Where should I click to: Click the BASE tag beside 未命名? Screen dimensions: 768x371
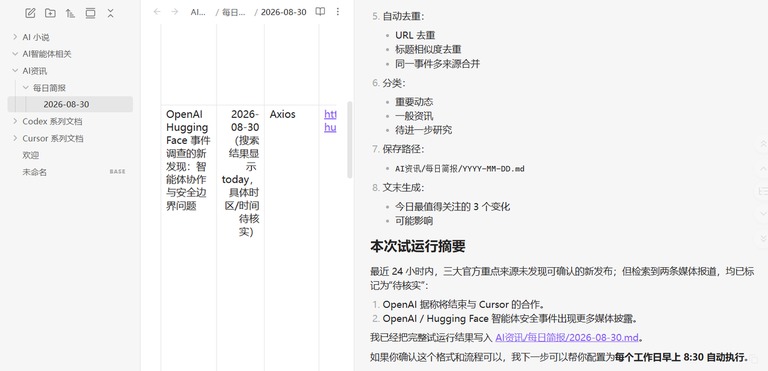coord(118,172)
